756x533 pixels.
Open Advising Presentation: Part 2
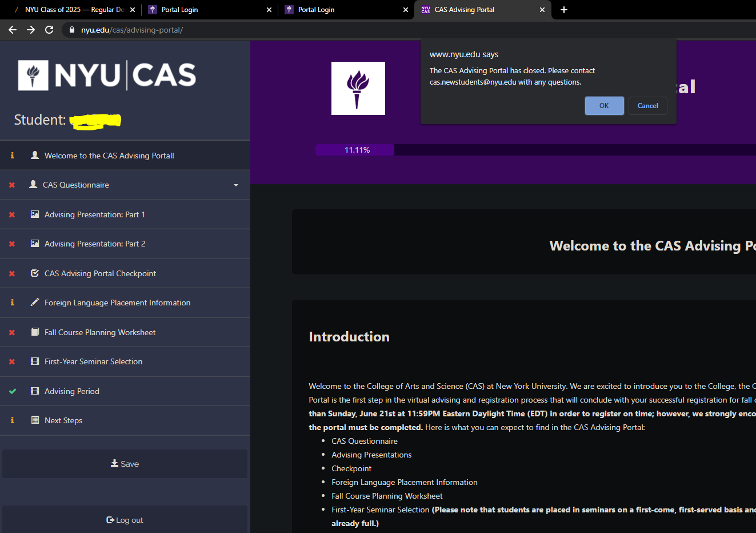click(x=125, y=244)
